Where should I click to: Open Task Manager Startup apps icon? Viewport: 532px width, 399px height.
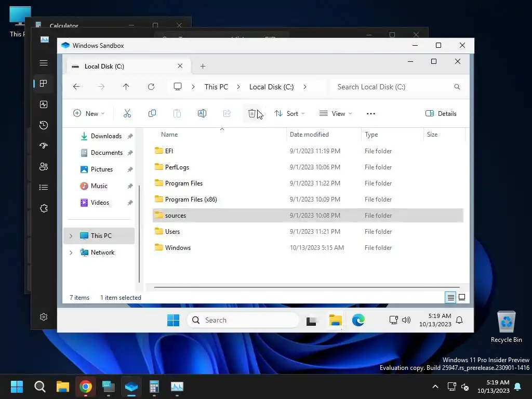click(x=44, y=146)
